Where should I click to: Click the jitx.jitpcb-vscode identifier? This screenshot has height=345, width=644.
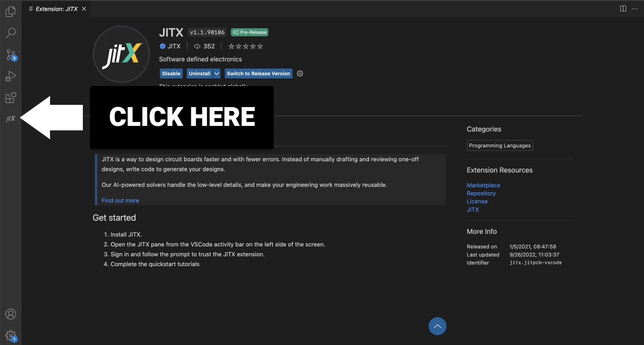[536, 263]
